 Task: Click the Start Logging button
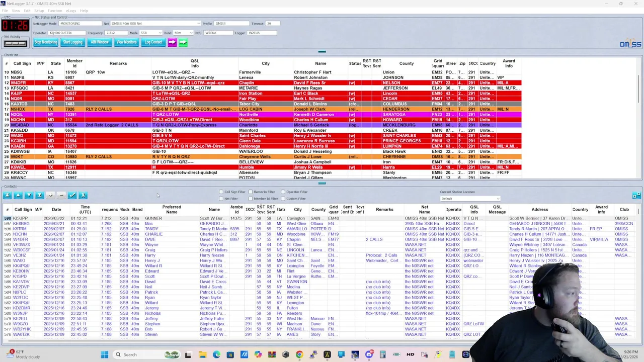click(72, 42)
